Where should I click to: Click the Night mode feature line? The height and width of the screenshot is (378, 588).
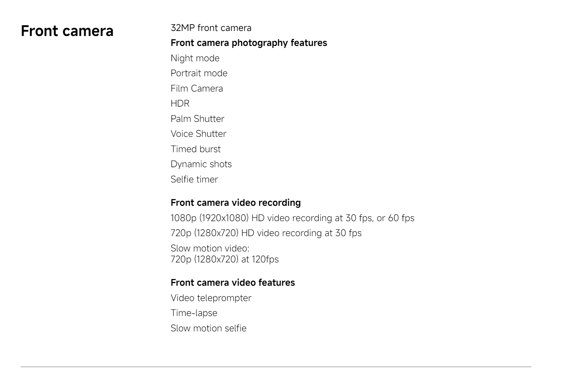pyautogui.click(x=195, y=58)
